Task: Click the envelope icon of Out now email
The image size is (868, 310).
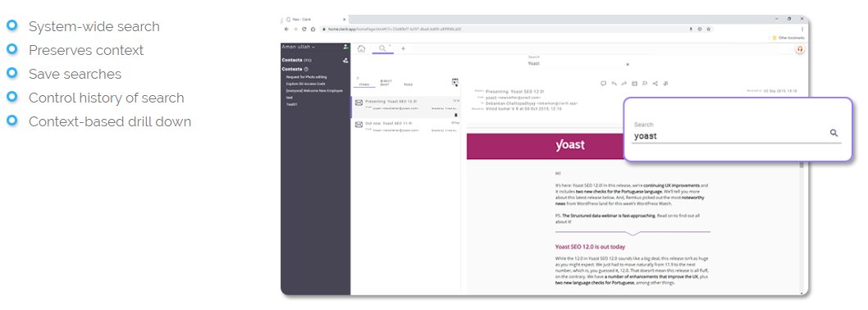Action: 359,124
